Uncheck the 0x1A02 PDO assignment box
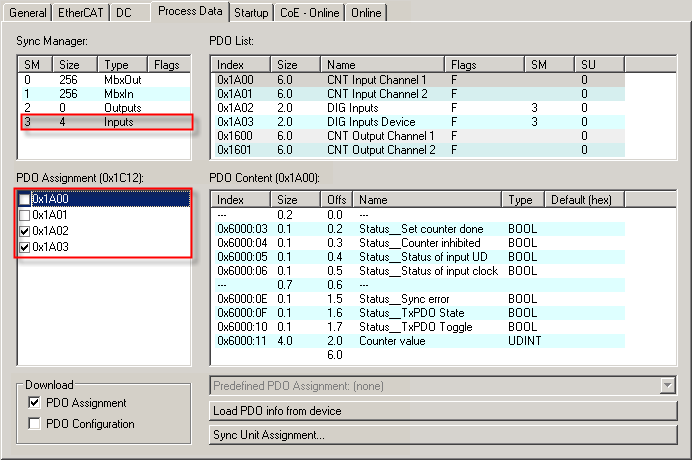 pyautogui.click(x=25, y=231)
